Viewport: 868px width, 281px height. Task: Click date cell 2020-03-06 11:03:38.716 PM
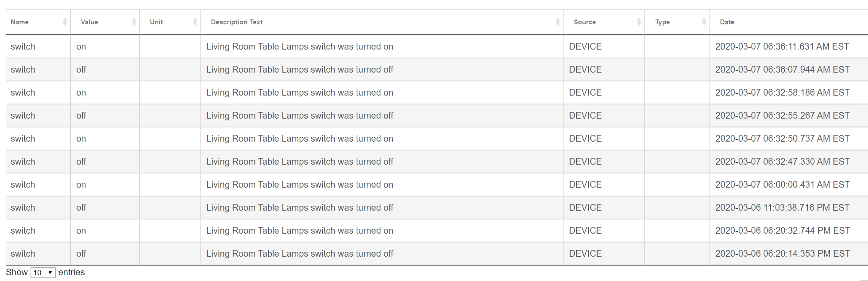783,208
